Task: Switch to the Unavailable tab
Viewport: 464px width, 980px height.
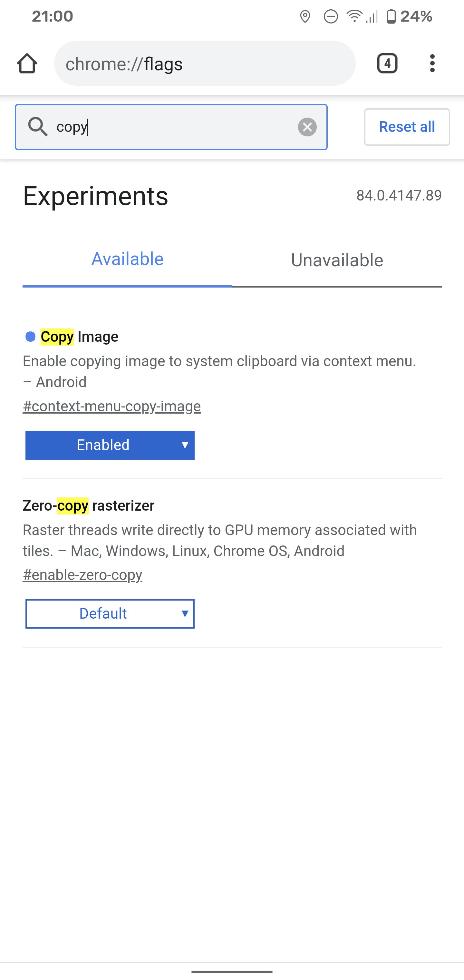Action: pyautogui.click(x=337, y=260)
